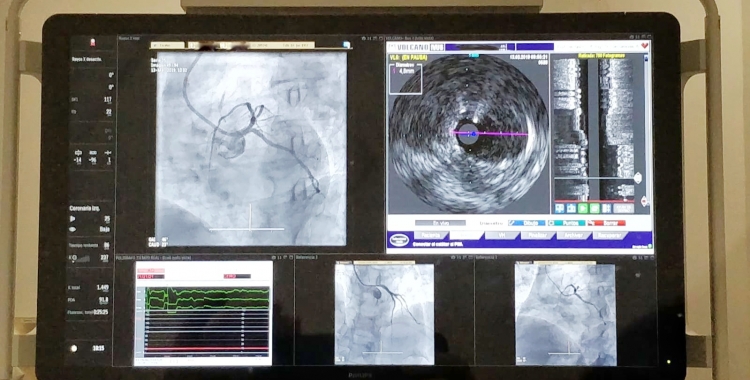This screenshot has height=380, width=750.
Task: Open the Referencia 2 angiogram thumbnail
Action: pos(384,313)
